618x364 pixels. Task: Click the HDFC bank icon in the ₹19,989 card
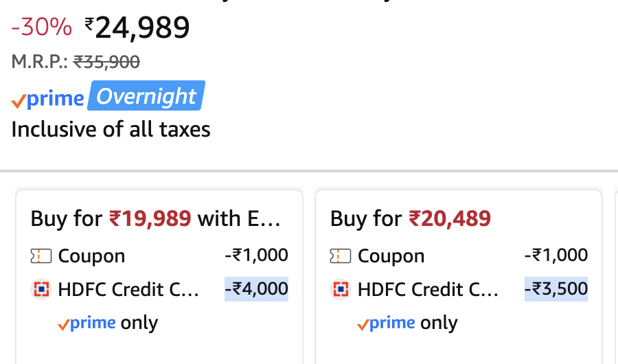pos(41,290)
